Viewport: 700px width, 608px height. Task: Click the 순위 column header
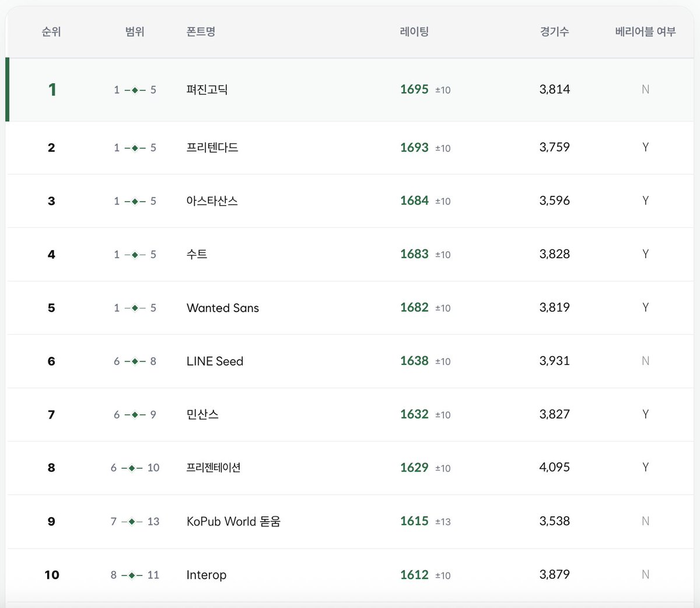51,31
